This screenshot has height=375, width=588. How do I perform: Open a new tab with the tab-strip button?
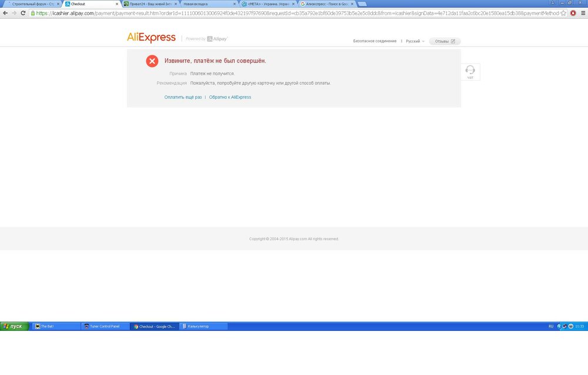(x=362, y=4)
